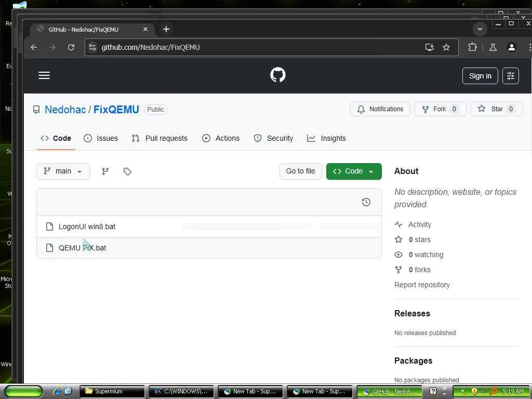Viewport: 532px width, 399px height.
Task: Click the Public repository badge
Action: [156, 110]
